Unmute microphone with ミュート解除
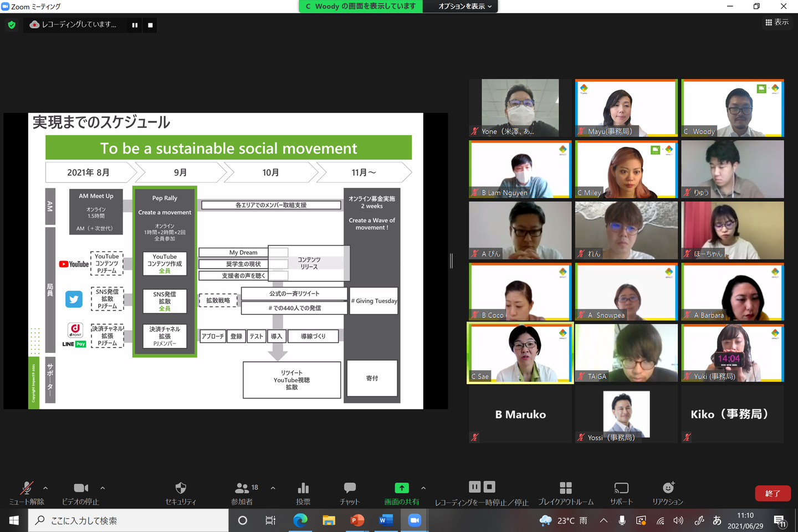Screen dimensions: 798x532 [x=27, y=493]
